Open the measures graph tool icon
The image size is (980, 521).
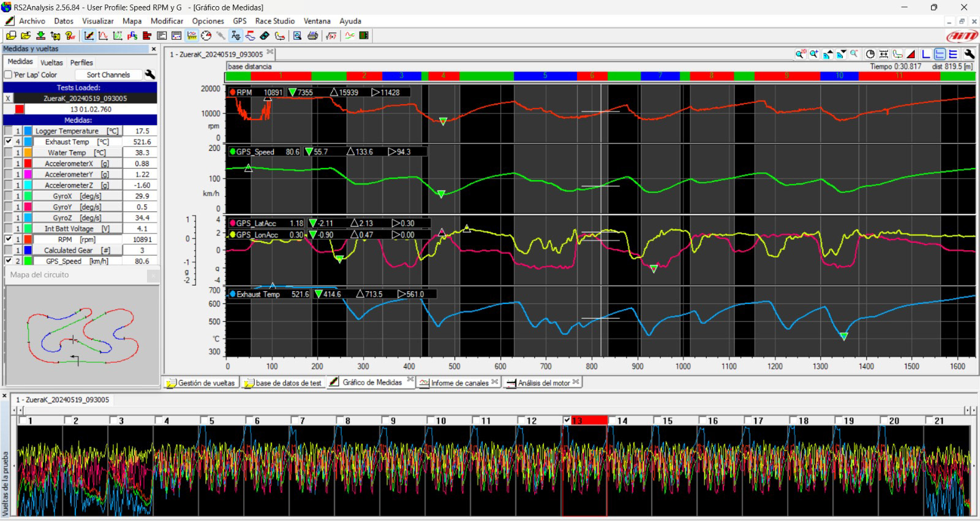tap(89, 36)
